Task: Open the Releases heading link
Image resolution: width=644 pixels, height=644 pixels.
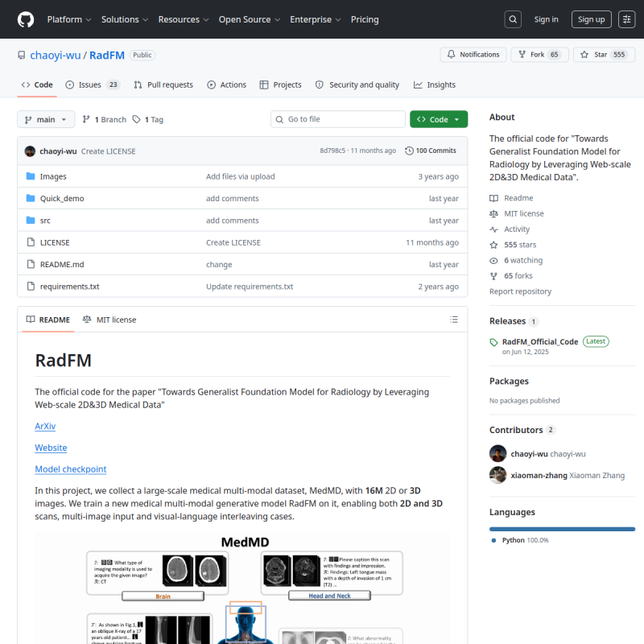Action: point(514,321)
